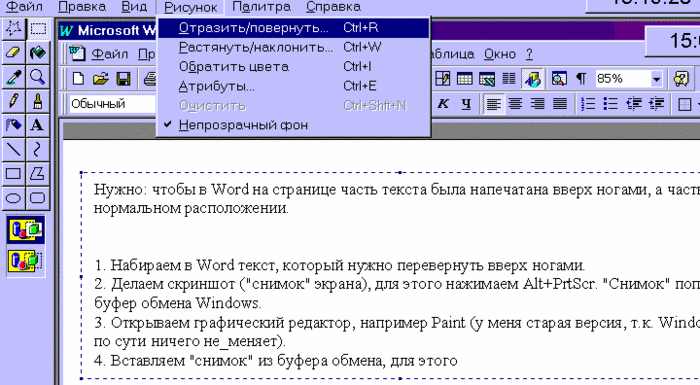The height and width of the screenshot is (385, 700).
Task: Select the Brush tool
Action: [x=38, y=101]
